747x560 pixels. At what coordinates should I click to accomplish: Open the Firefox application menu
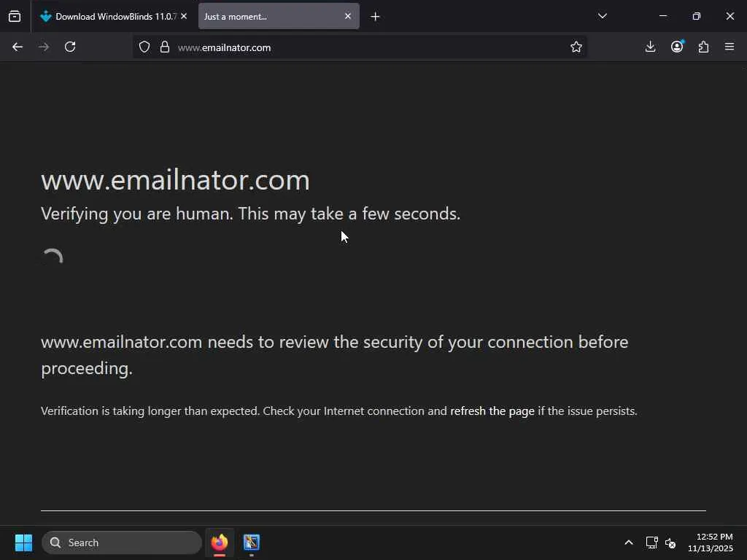[729, 47]
